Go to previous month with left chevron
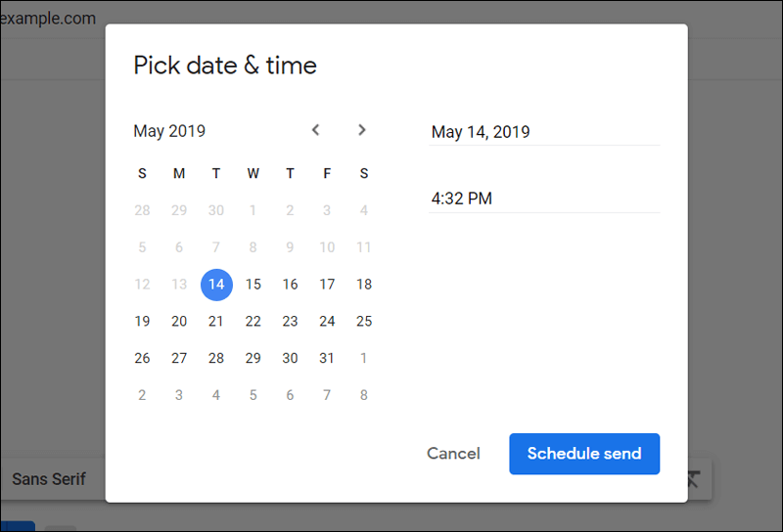783x532 pixels. [315, 130]
